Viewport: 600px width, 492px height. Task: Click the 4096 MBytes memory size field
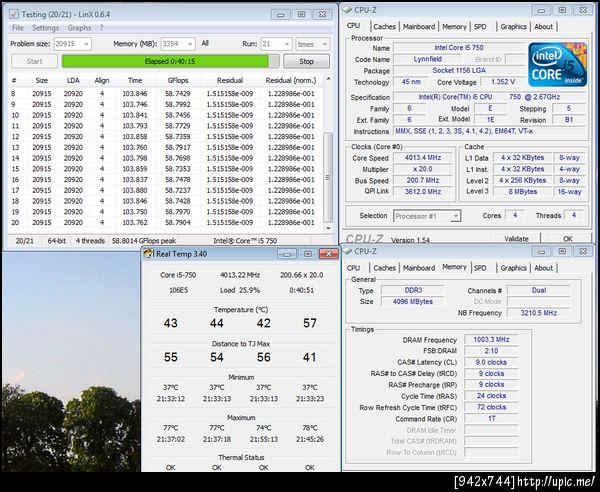coord(413,301)
